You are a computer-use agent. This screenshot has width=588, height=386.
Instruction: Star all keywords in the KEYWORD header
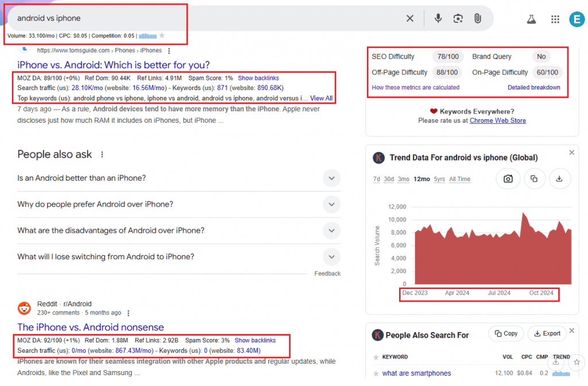pyautogui.click(x=376, y=357)
